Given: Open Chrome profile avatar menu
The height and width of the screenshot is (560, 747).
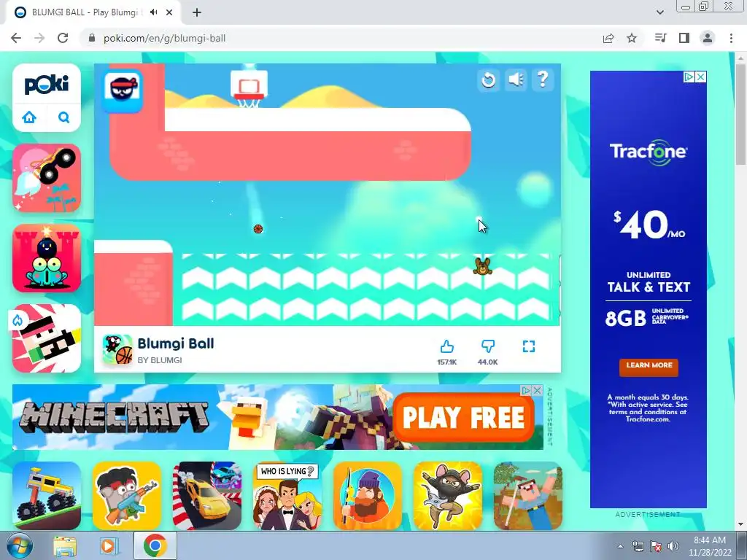Looking at the screenshot, I should tap(708, 38).
